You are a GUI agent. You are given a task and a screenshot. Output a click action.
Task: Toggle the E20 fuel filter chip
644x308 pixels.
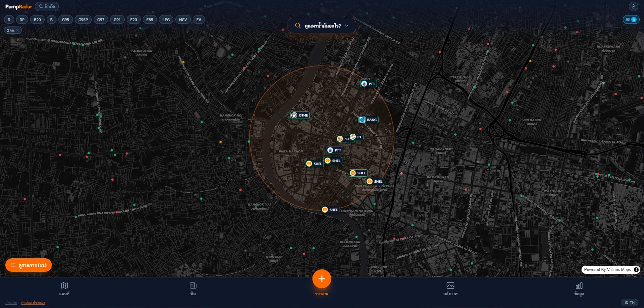click(x=133, y=19)
